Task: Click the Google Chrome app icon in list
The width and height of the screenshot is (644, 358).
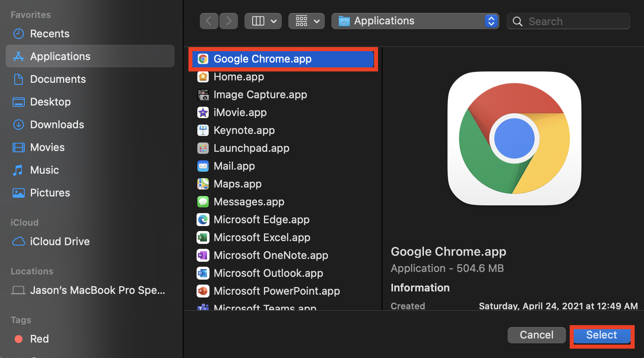Action: coord(203,59)
